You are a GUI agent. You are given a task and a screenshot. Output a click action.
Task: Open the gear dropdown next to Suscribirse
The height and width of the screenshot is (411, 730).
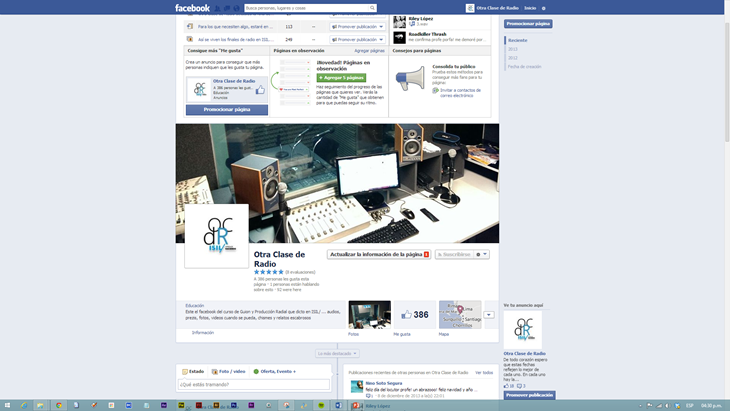coord(481,255)
